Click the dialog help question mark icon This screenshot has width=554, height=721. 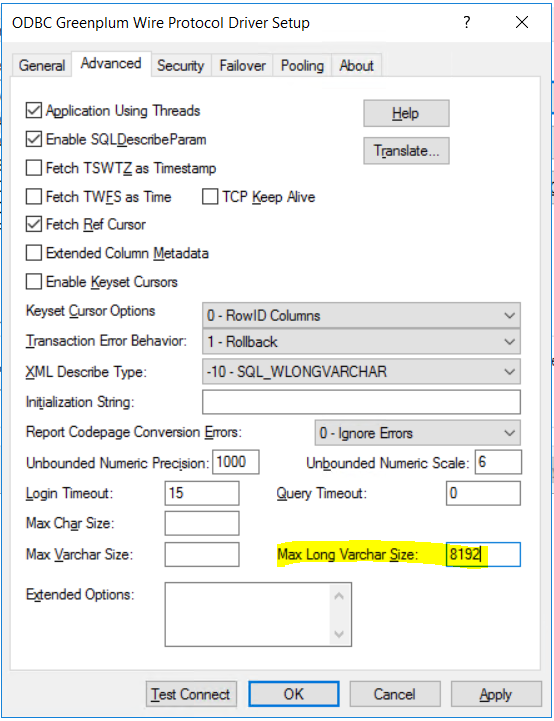click(467, 22)
